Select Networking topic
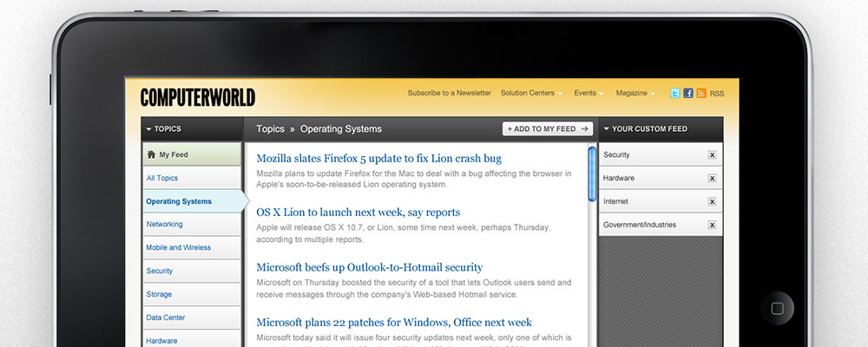The width and height of the screenshot is (868, 347). pos(192,224)
